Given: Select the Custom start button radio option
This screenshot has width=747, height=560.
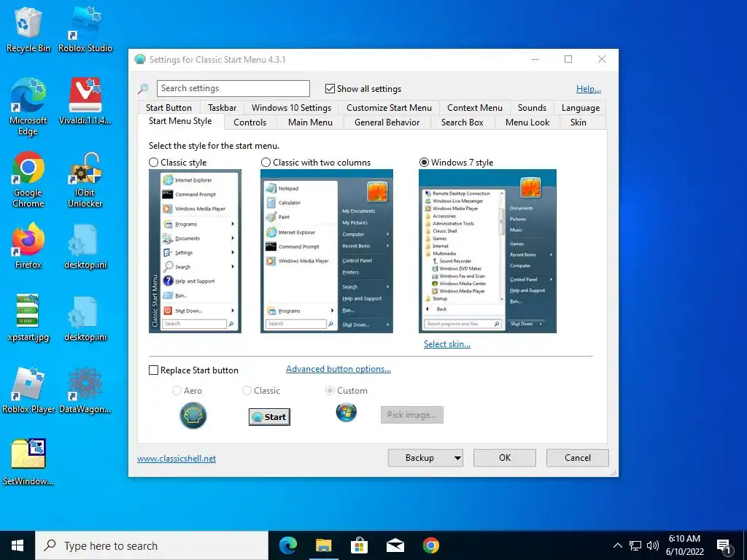Looking at the screenshot, I should coord(330,391).
